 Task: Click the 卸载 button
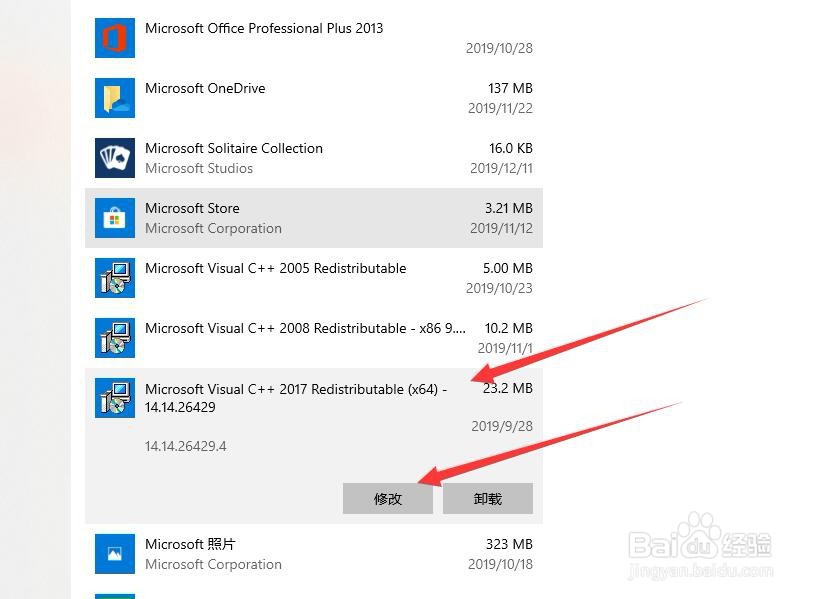point(488,499)
